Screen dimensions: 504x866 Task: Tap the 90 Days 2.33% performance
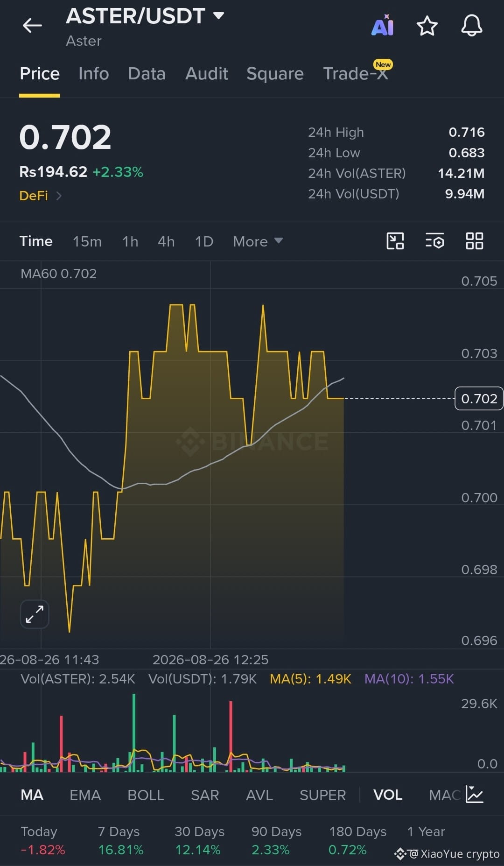276,840
